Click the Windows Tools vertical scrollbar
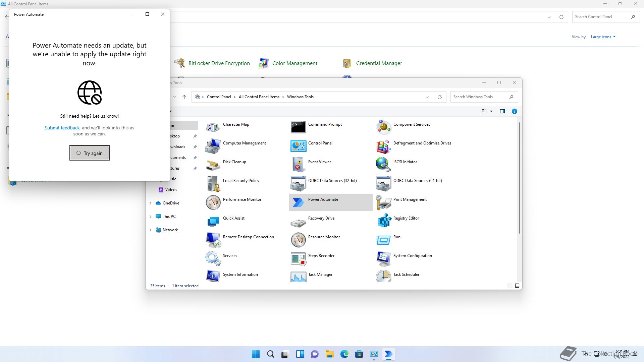The height and width of the screenshot is (362, 644). 519,178
